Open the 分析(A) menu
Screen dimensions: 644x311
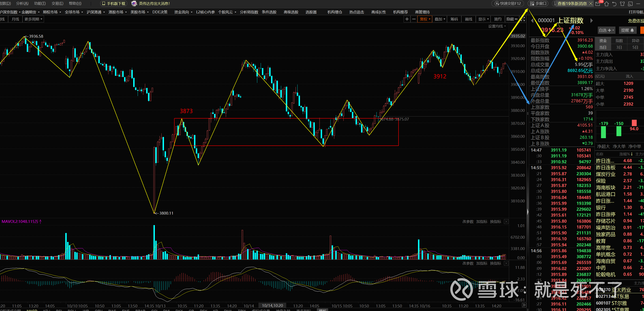(x=22, y=3)
